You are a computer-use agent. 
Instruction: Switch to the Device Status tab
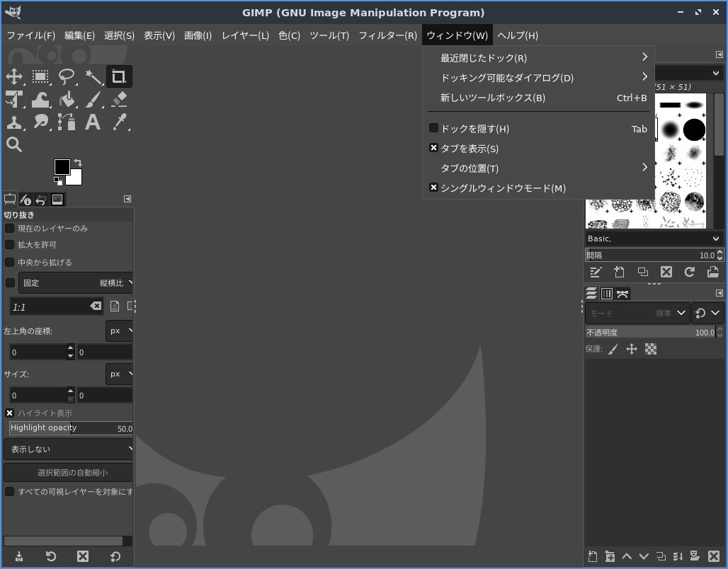(25, 200)
